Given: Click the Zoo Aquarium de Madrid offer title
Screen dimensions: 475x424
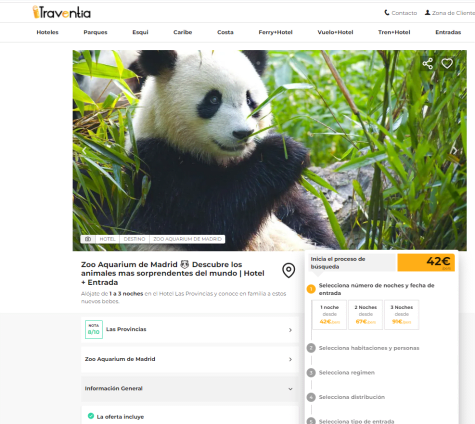Looking at the screenshot, I should [173, 273].
